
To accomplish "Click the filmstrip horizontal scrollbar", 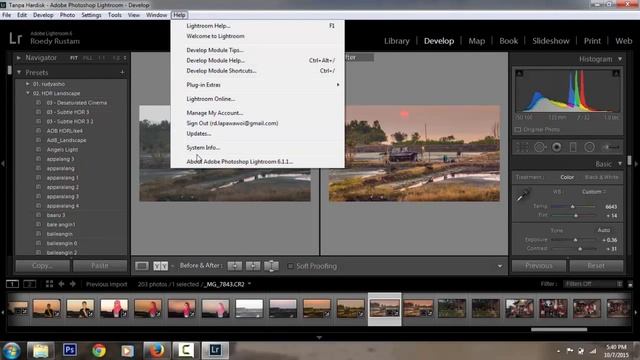I will pos(559,329).
